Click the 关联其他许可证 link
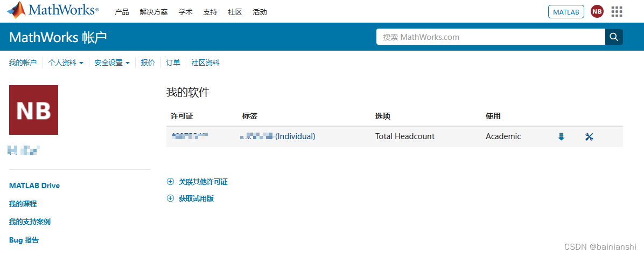 tap(204, 181)
